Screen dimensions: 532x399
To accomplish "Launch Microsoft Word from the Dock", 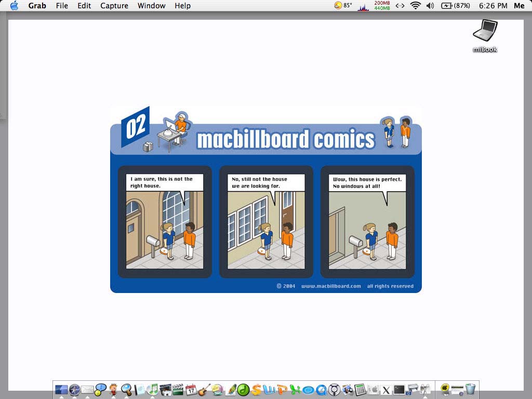I will [269, 390].
